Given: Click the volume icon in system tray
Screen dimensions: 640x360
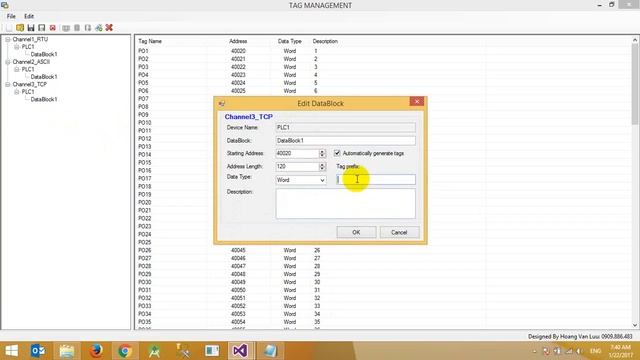Looking at the screenshot, I should tap(580, 351).
